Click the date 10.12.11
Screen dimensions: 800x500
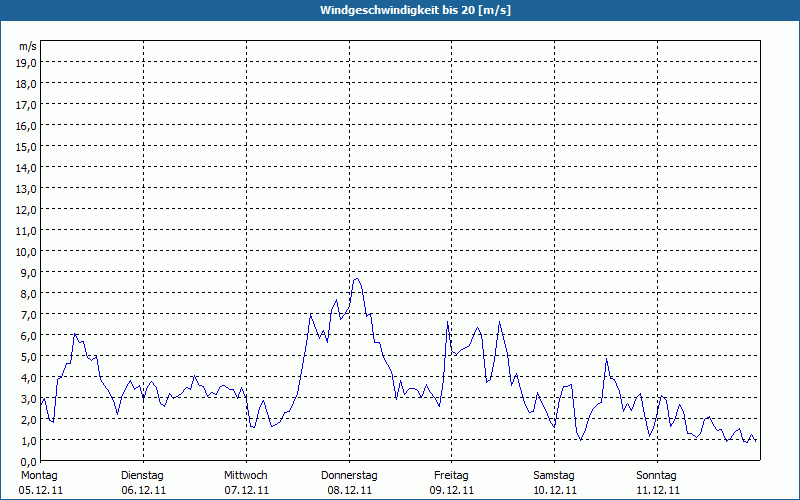pos(555,491)
